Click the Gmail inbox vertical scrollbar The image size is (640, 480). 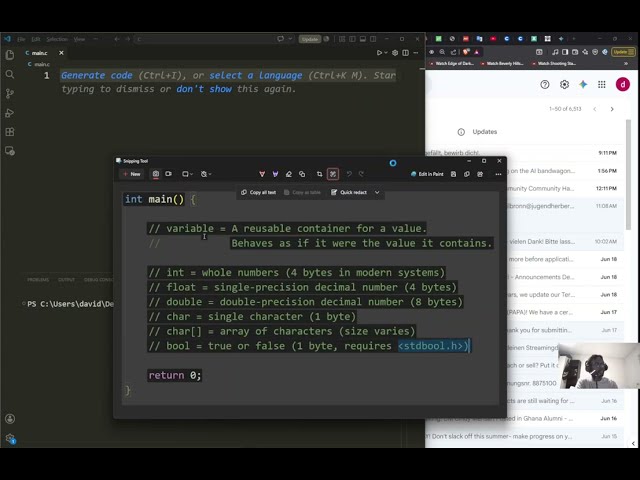(628, 174)
